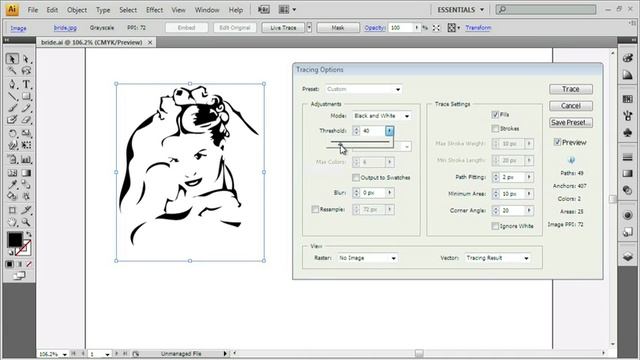
Task: Open the Effect menu
Action: [154, 10]
